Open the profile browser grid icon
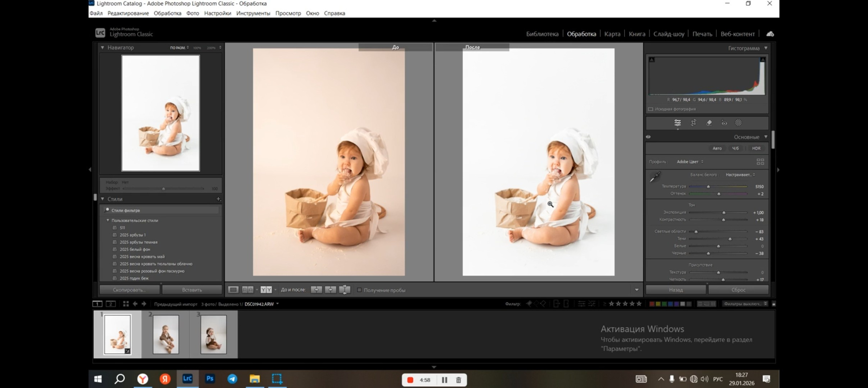 [760, 162]
